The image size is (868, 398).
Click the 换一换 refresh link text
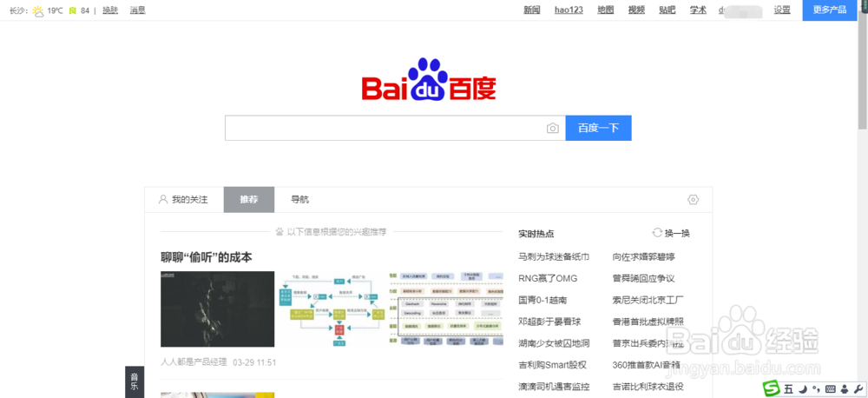click(x=677, y=234)
